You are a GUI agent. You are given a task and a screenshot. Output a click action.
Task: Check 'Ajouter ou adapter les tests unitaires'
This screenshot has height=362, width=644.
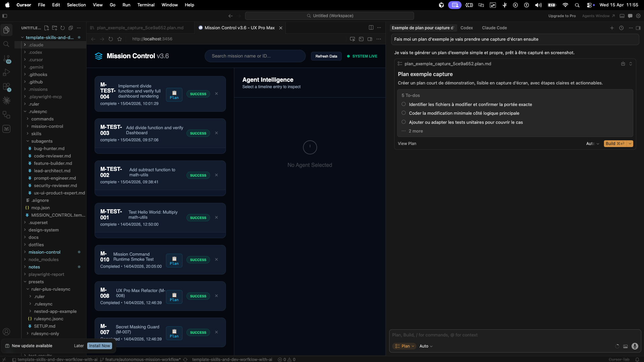click(x=404, y=122)
